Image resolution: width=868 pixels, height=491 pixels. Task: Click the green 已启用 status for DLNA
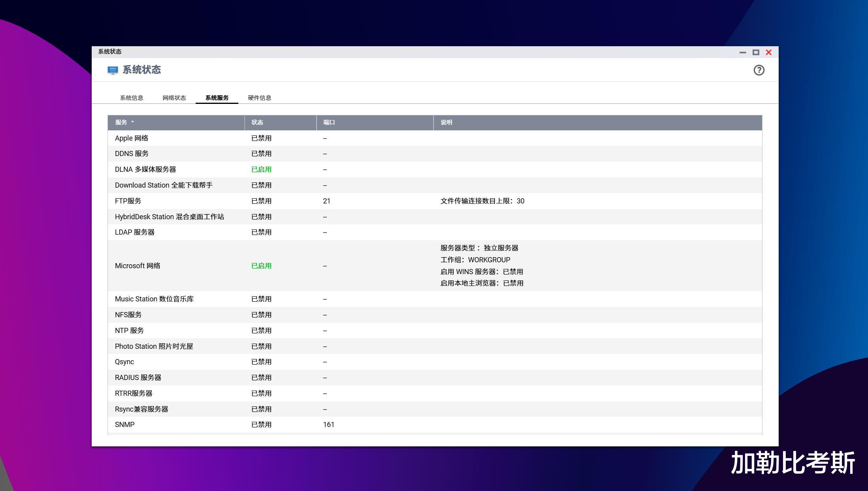tap(261, 169)
